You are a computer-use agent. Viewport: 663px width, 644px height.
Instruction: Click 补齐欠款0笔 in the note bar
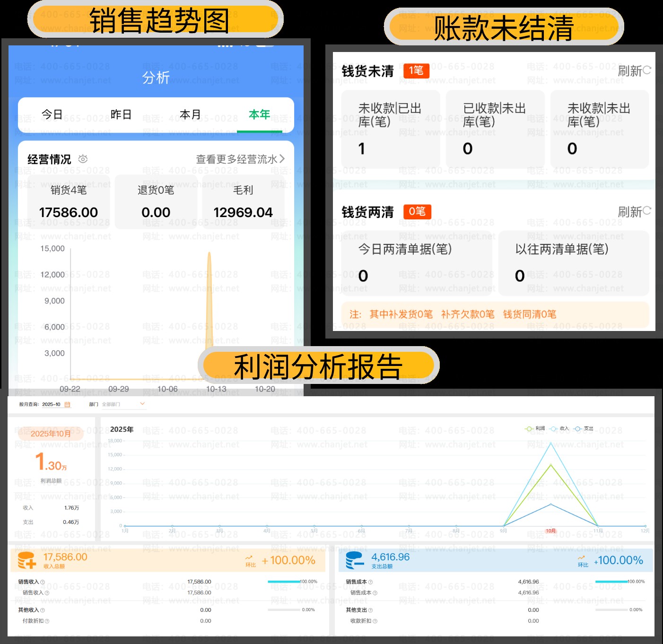(468, 314)
